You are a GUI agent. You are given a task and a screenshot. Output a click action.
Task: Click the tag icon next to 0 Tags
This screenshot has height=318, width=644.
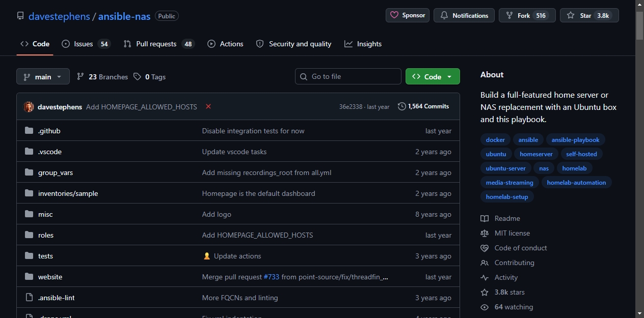[137, 77]
